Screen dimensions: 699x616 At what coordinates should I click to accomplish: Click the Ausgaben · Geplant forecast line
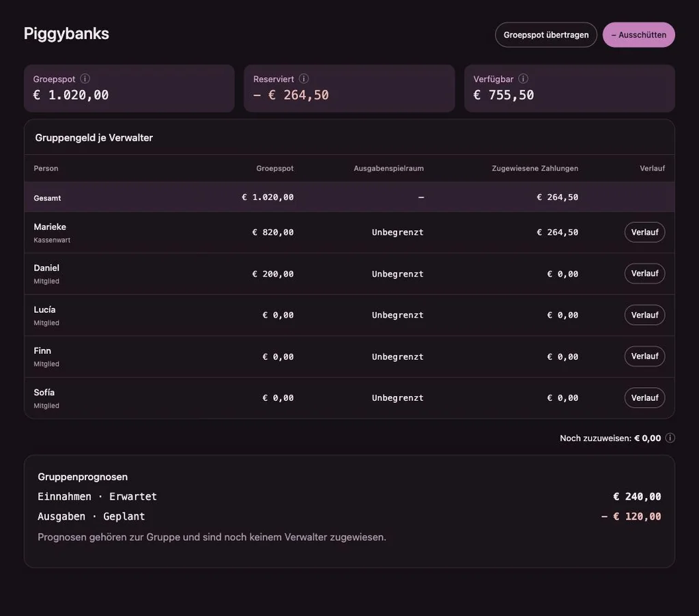pos(91,516)
